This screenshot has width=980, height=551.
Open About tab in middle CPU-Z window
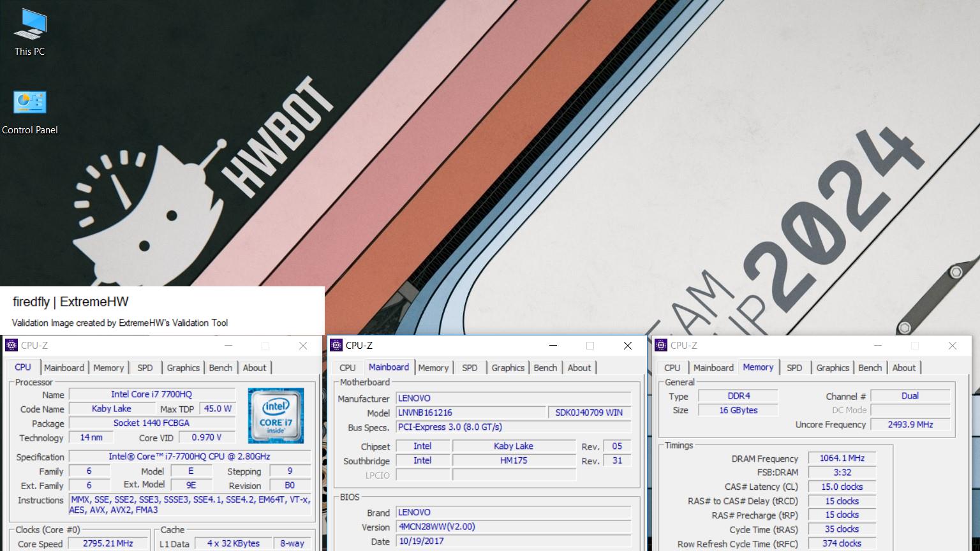[579, 368]
